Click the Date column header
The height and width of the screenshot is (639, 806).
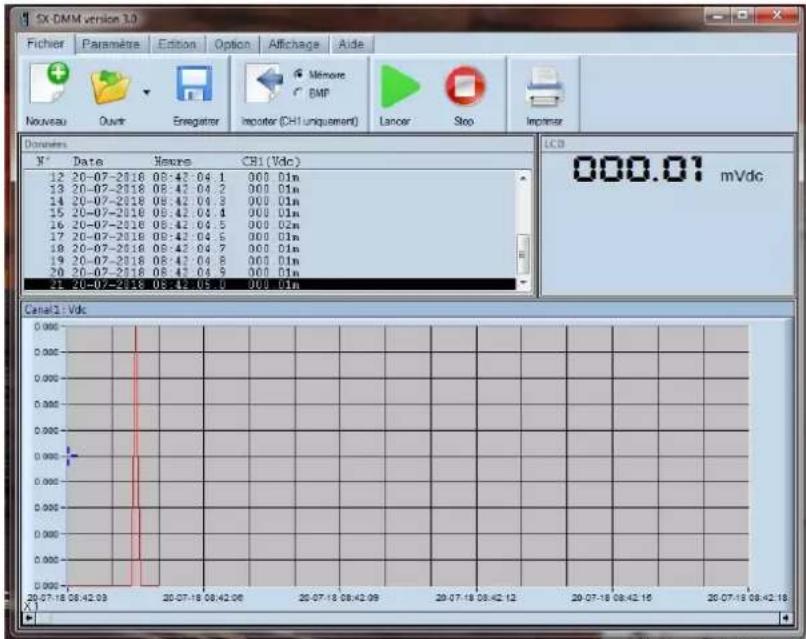point(88,161)
